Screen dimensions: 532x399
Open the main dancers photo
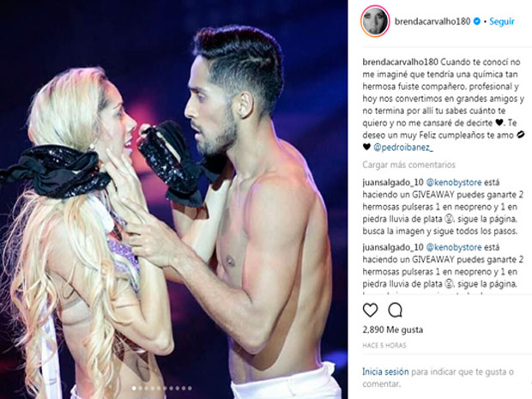(x=173, y=199)
